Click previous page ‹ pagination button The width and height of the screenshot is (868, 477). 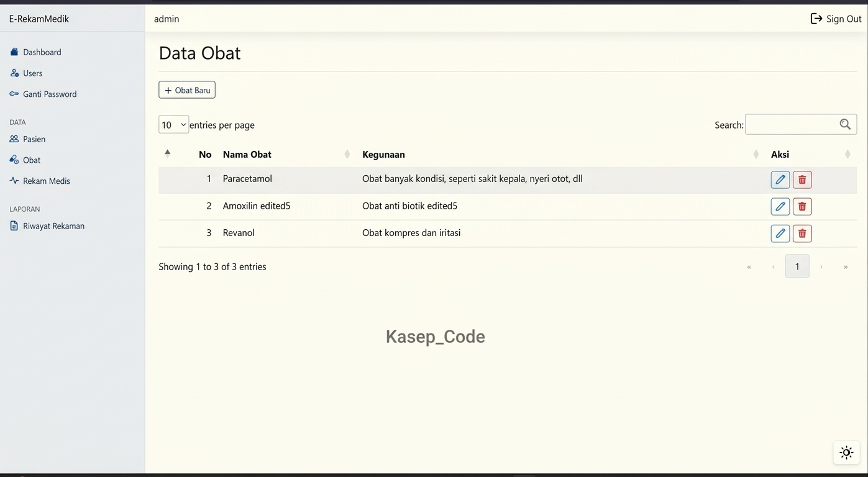click(x=774, y=266)
